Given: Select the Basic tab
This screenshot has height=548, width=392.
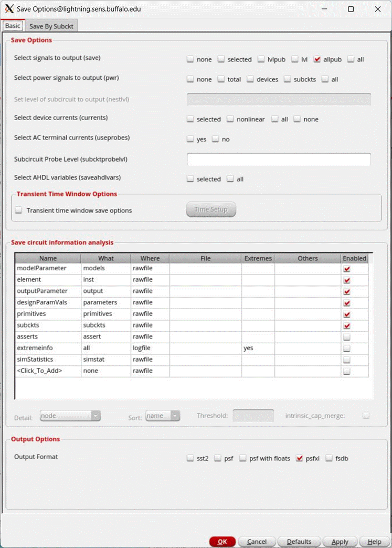Looking at the screenshot, I should [13, 26].
